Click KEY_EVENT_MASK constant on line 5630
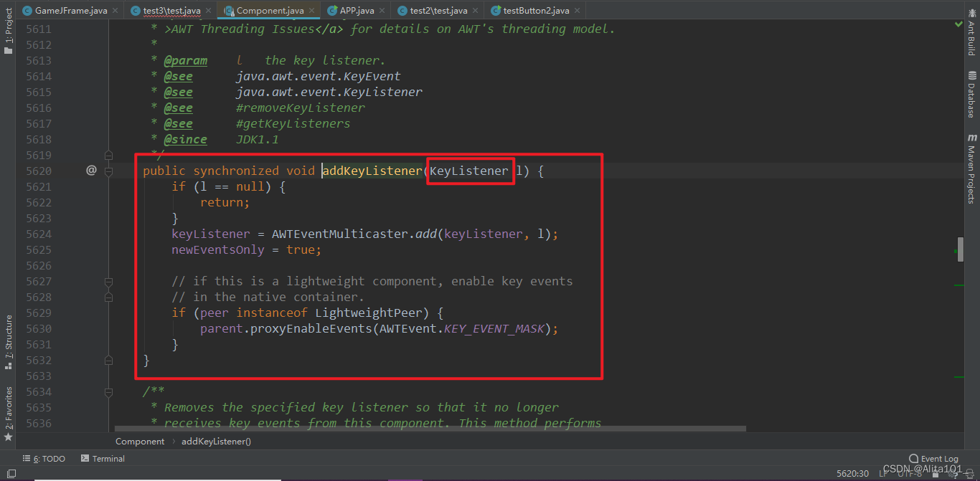Viewport: 980px width, 481px height. point(494,328)
